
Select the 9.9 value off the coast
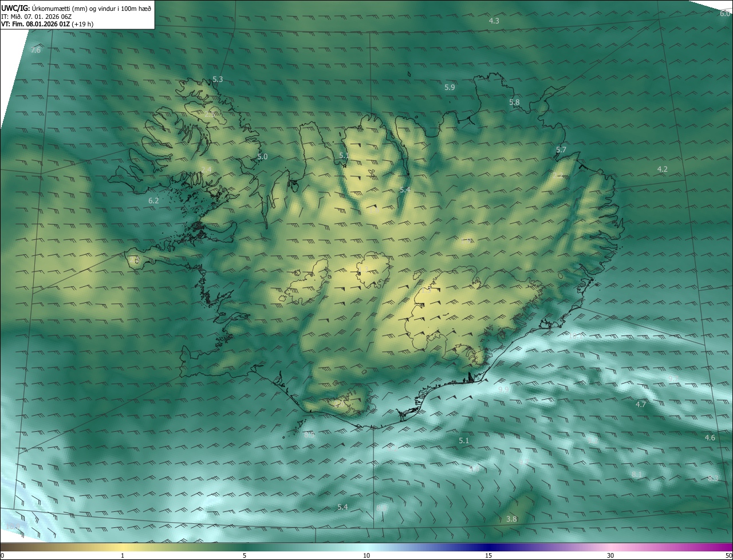pos(504,389)
